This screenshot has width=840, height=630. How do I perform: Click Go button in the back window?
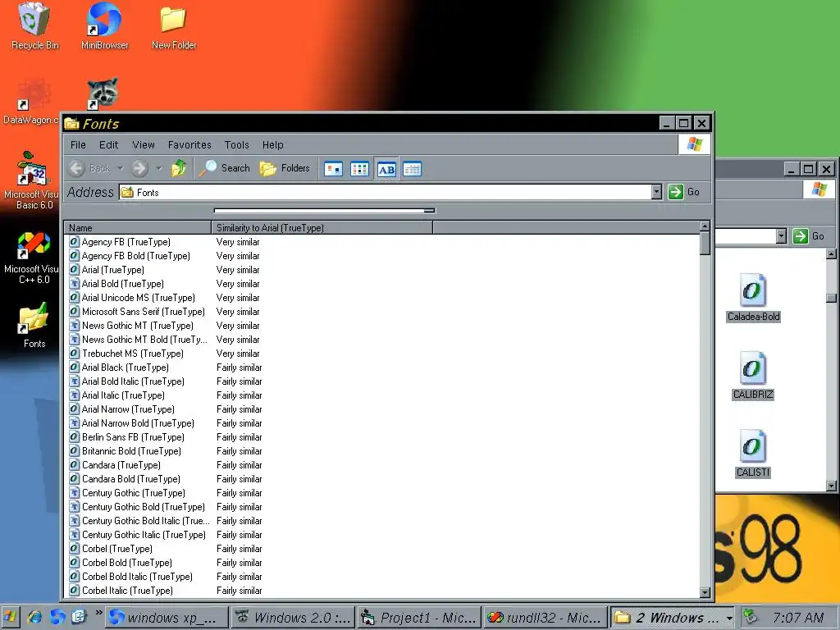(x=809, y=236)
